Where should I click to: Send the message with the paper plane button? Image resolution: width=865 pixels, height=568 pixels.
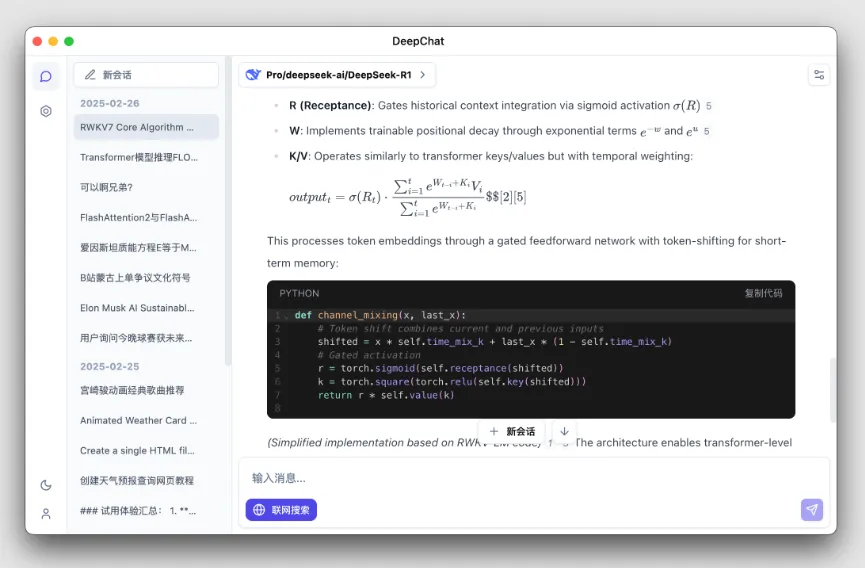coord(811,510)
